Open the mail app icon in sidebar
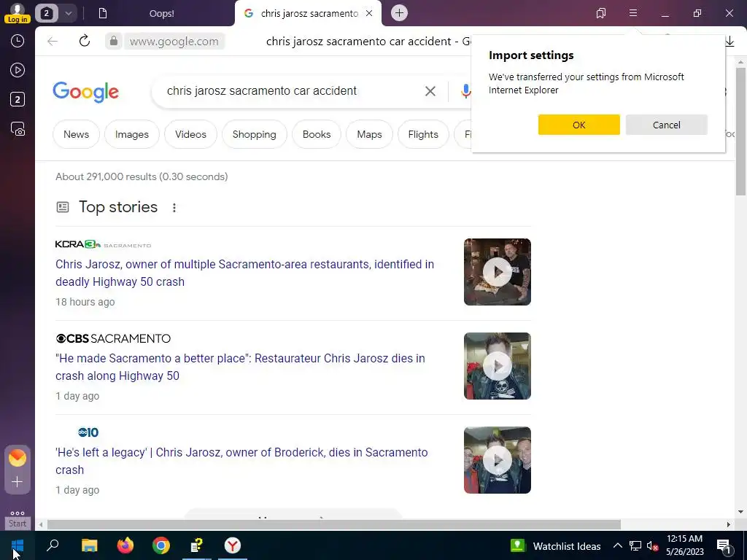 pyautogui.click(x=18, y=458)
